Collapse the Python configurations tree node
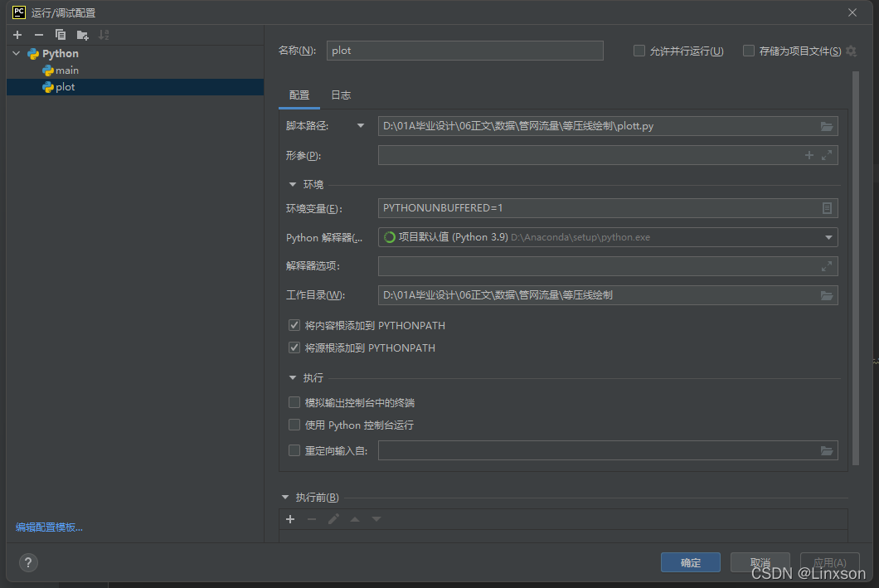Viewport: 879px width, 588px height. point(17,53)
